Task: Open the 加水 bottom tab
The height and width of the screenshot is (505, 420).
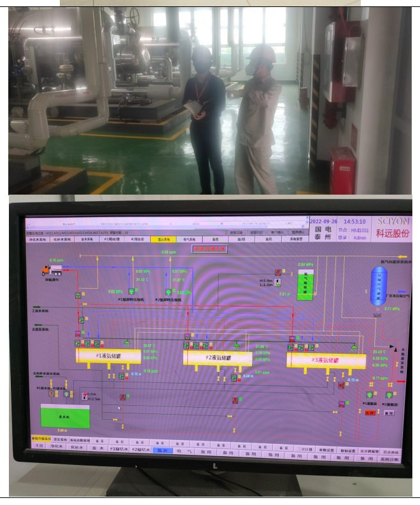Action: [97, 448]
